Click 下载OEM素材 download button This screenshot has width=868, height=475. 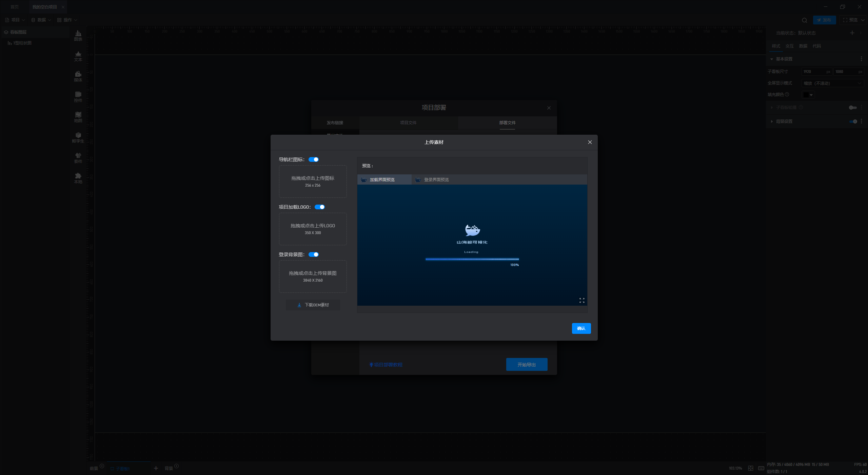click(x=313, y=305)
